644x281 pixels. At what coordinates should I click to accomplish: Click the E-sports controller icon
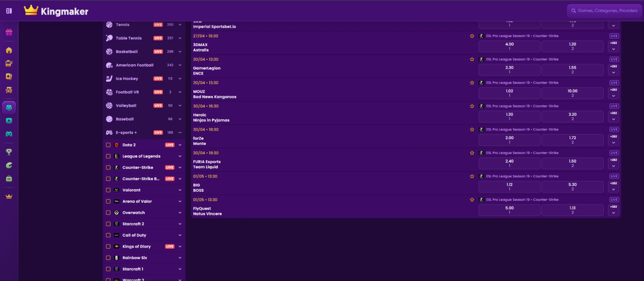[x=109, y=133]
